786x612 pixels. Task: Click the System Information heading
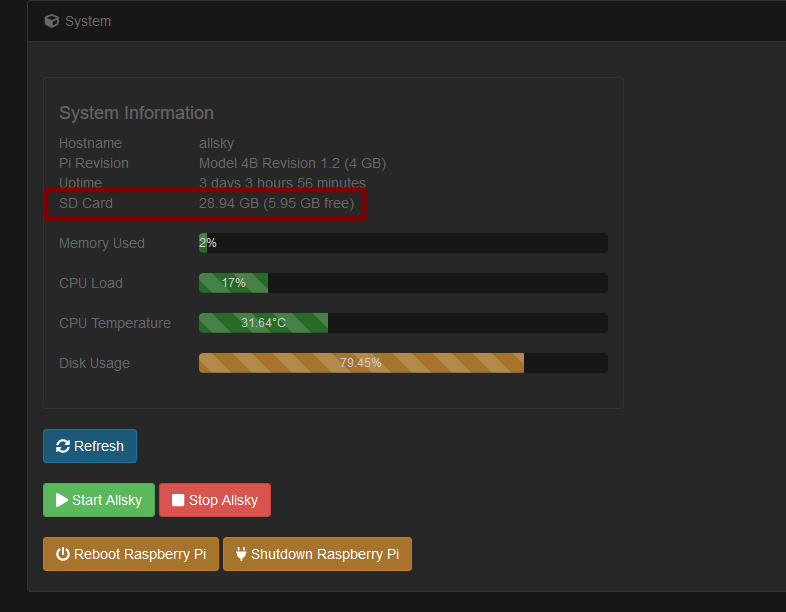(x=136, y=113)
